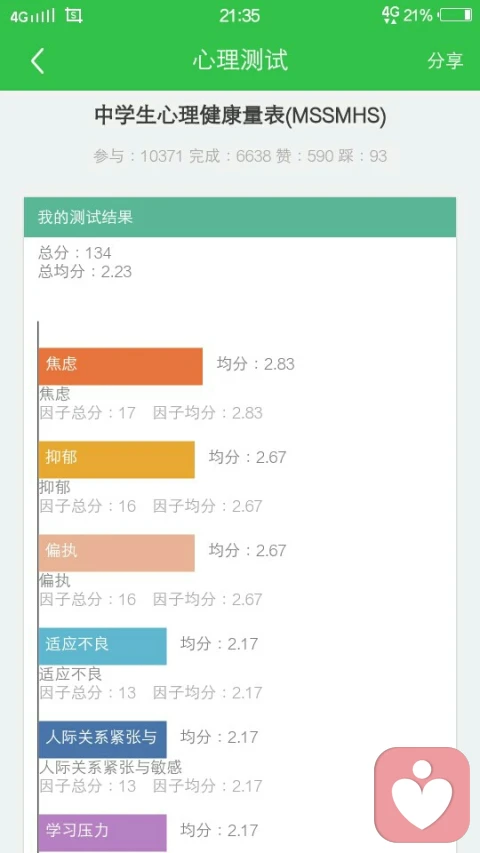480x853 pixels.
Task: Tap the back arrow icon
Action: click(x=37, y=60)
